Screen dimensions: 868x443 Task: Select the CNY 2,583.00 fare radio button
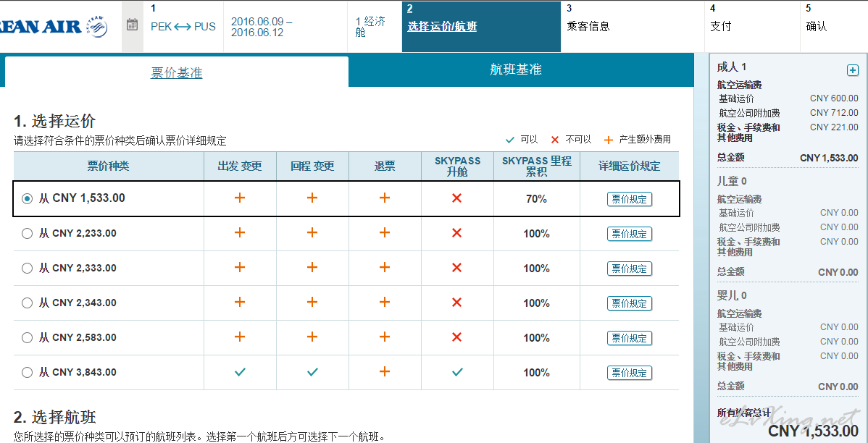point(27,337)
